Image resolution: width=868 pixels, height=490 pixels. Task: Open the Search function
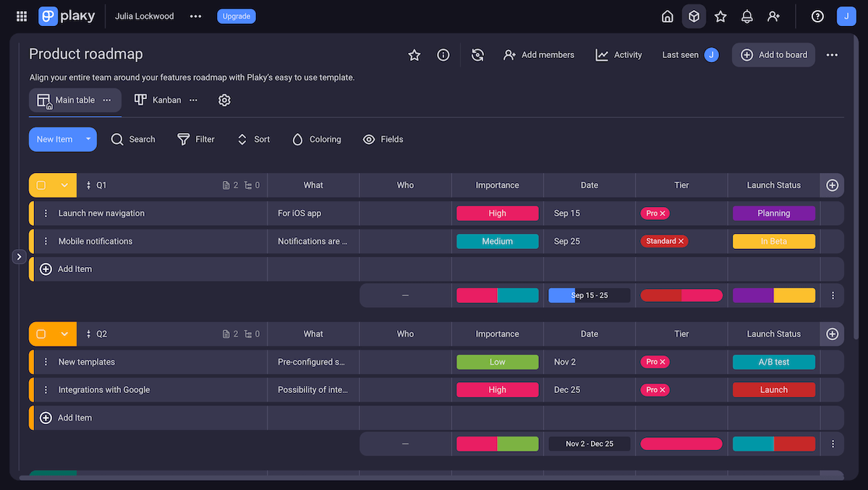133,139
